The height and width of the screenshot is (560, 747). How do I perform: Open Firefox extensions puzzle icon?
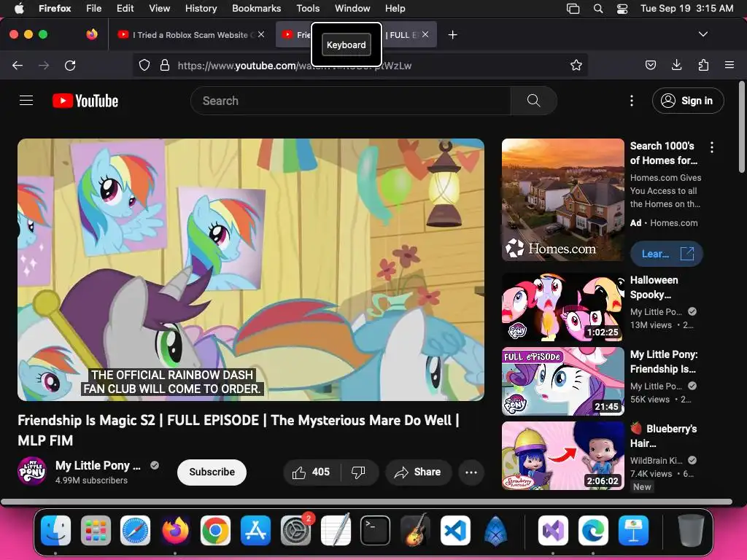703,65
